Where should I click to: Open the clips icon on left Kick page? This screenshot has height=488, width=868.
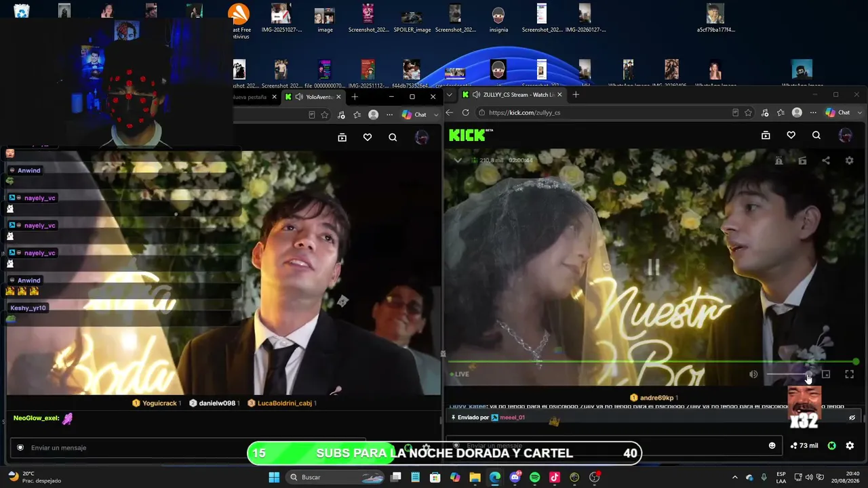click(342, 138)
